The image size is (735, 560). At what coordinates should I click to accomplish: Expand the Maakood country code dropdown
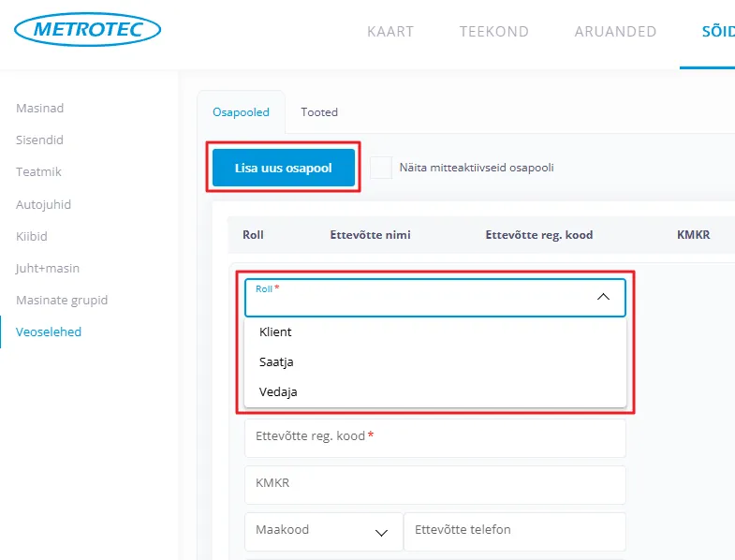pyautogui.click(x=381, y=532)
